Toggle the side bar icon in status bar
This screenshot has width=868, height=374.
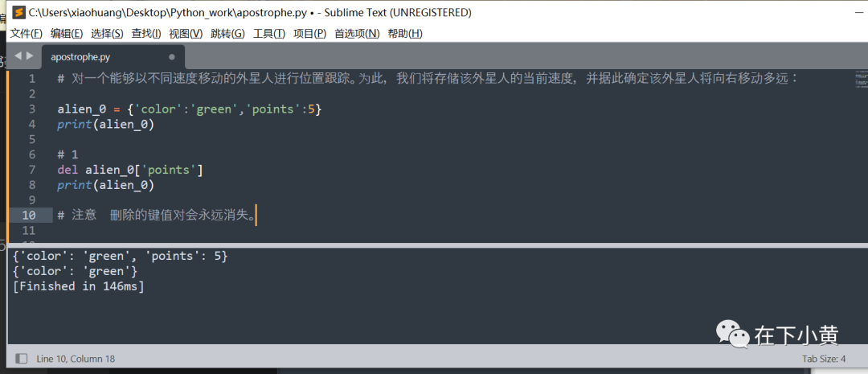(x=22, y=359)
